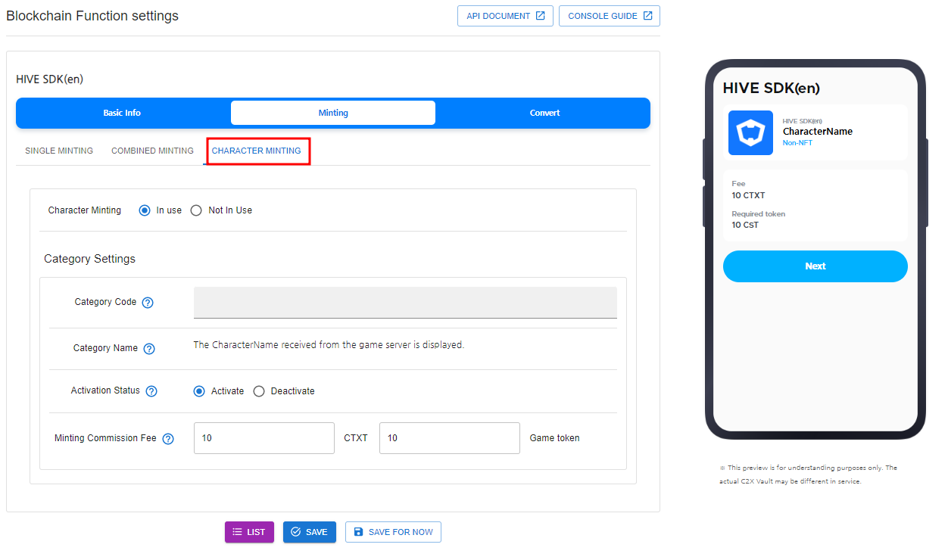Click the Category Name help icon
This screenshot has width=948, height=560.
pos(149,349)
